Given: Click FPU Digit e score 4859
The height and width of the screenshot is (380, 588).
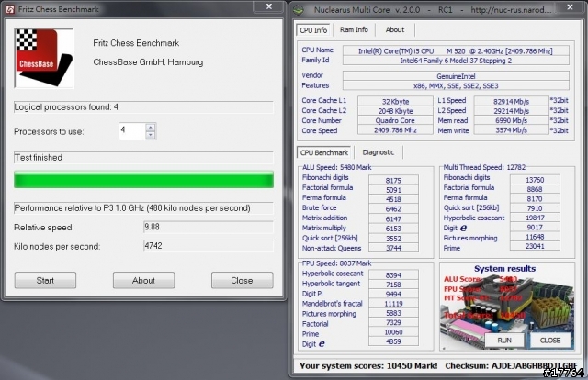Looking at the screenshot, I should [x=393, y=341].
